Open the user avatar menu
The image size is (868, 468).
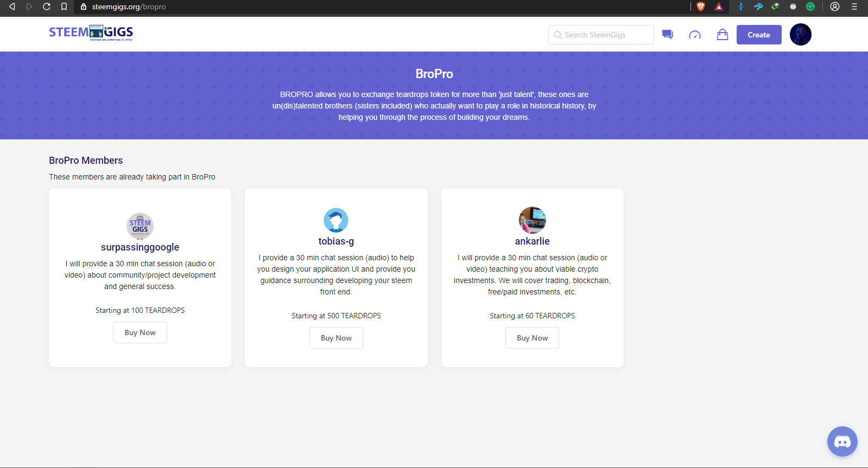point(801,34)
